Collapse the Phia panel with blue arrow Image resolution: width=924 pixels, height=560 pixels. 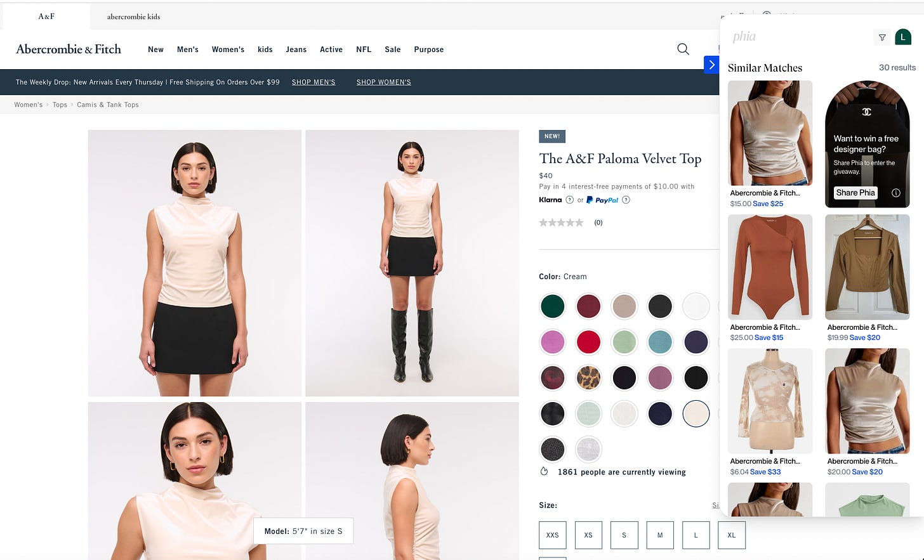711,65
